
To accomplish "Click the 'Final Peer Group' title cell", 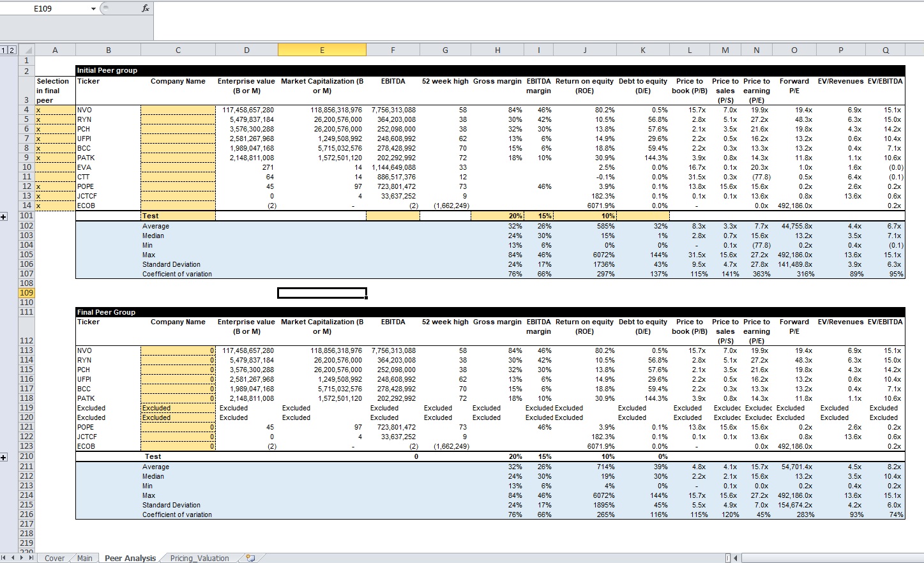I will [107, 312].
